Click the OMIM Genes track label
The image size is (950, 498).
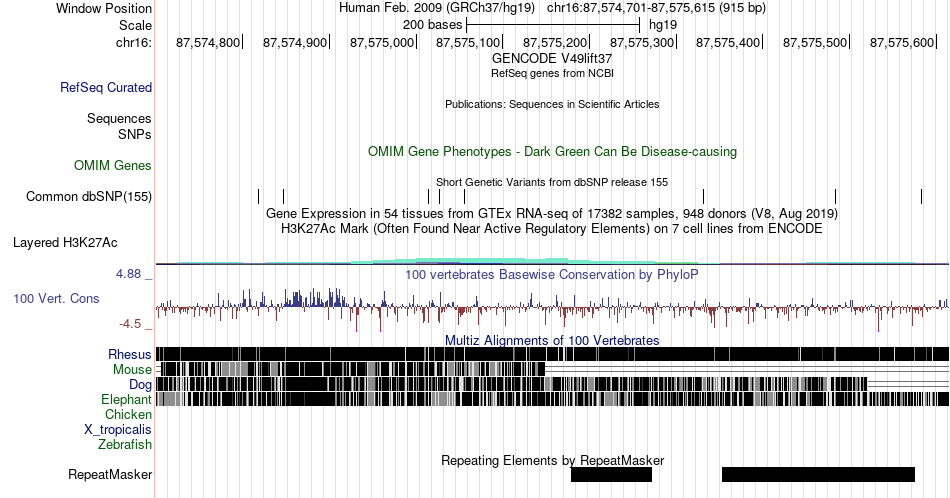click(x=113, y=165)
